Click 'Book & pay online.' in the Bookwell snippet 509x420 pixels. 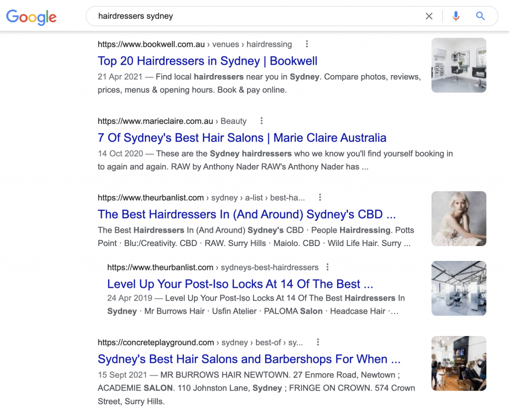(252, 90)
